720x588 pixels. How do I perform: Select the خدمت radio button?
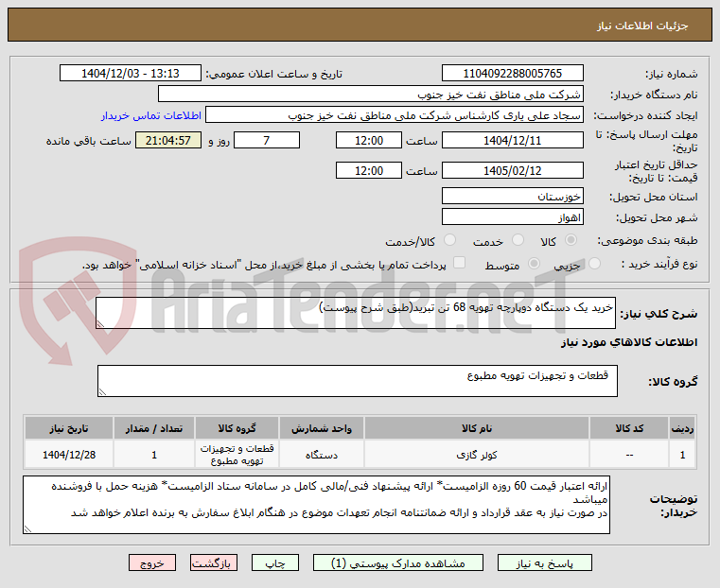pyautogui.click(x=518, y=240)
